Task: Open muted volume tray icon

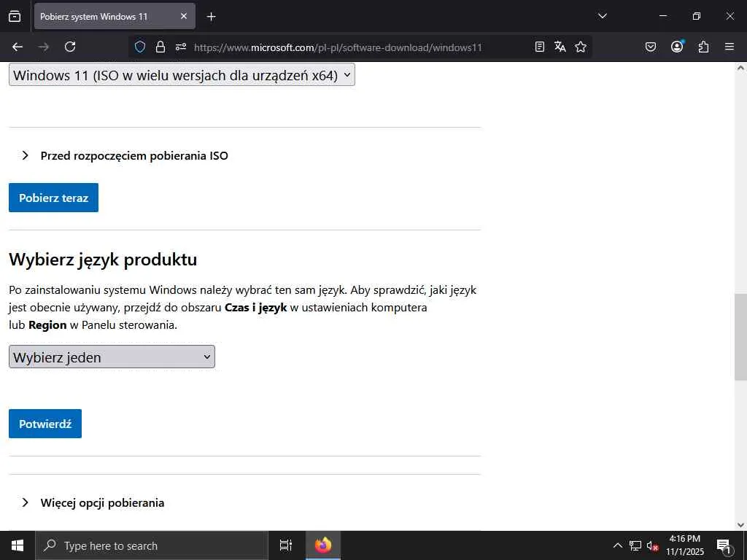Action: click(652, 545)
